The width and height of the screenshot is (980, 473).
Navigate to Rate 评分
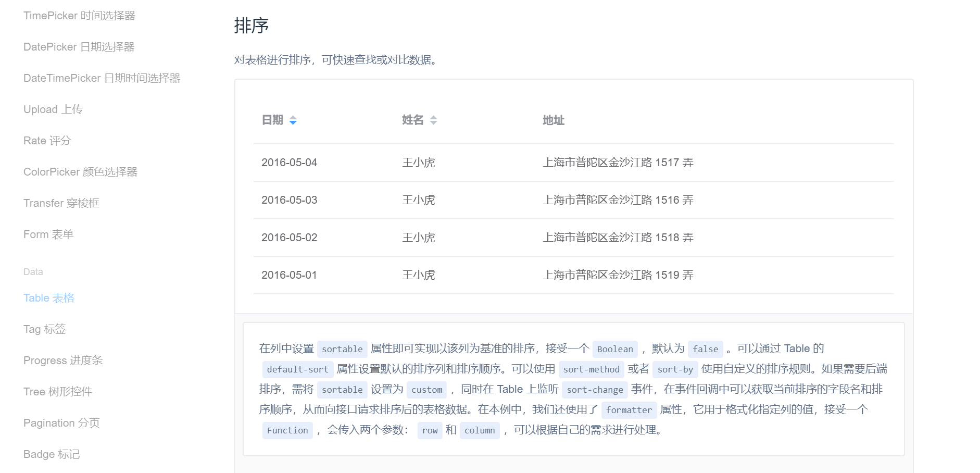click(46, 140)
